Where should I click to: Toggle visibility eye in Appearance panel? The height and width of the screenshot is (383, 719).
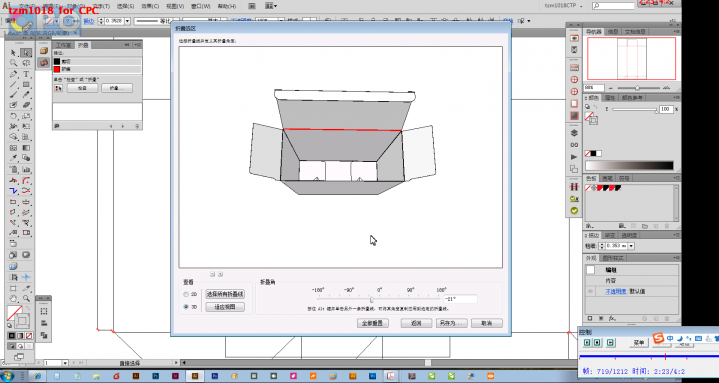(591, 291)
